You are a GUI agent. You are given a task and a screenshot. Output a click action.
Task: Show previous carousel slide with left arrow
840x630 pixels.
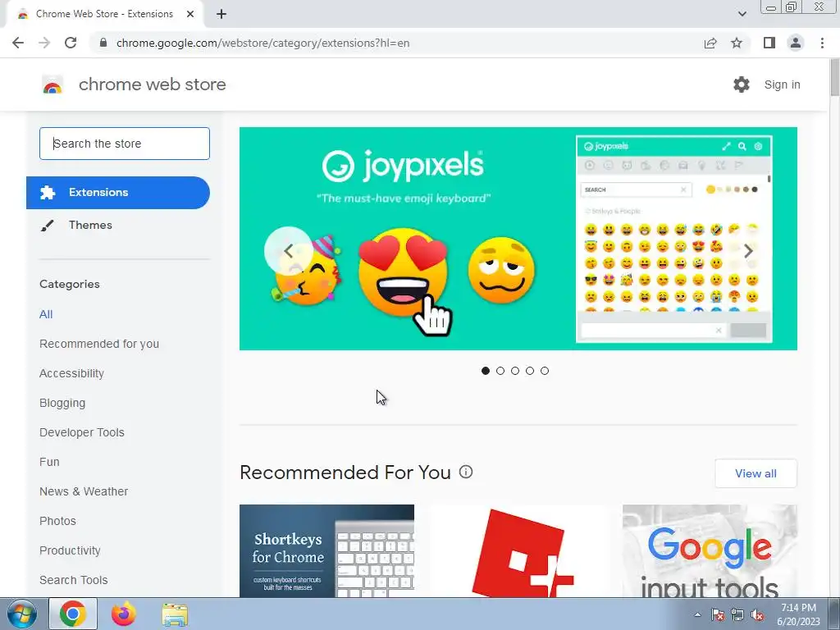click(x=288, y=251)
